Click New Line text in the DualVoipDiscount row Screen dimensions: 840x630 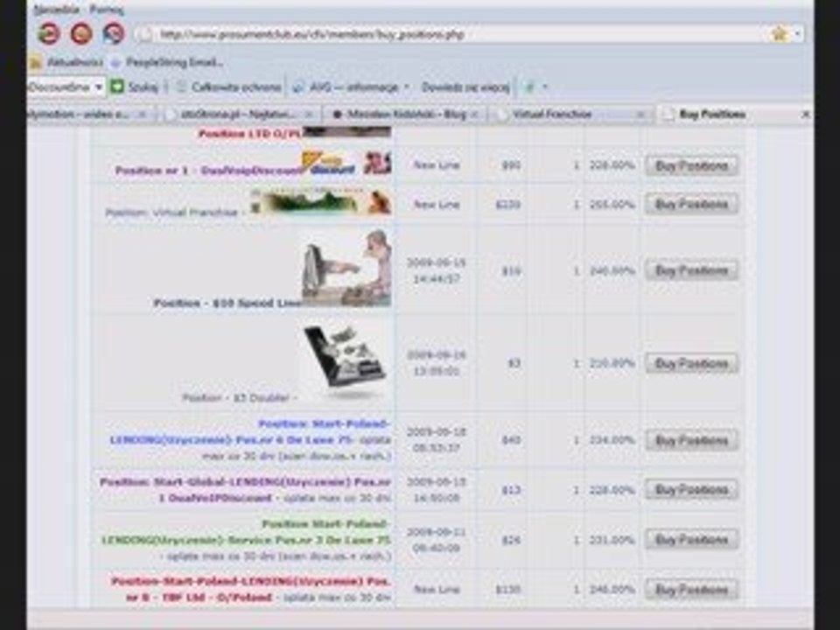pyautogui.click(x=437, y=165)
